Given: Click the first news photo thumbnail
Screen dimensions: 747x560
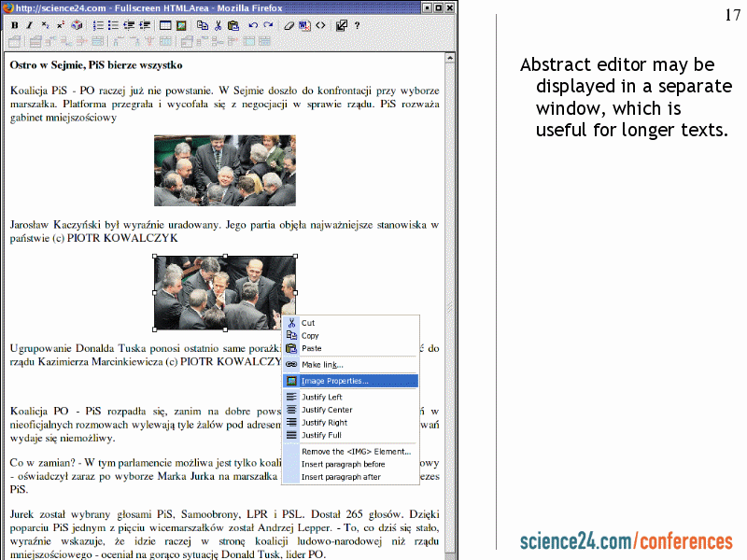Looking at the screenshot, I should coord(224,170).
